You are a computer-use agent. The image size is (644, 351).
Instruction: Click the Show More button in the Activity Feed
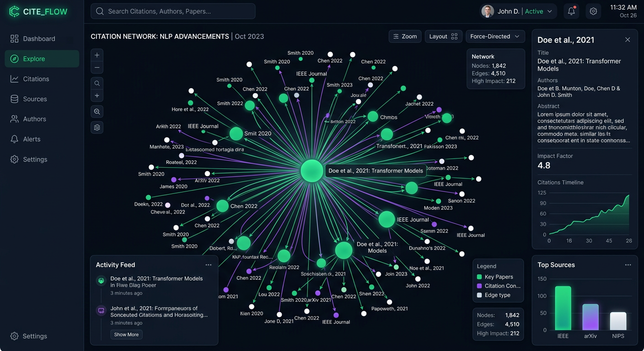pos(126,335)
